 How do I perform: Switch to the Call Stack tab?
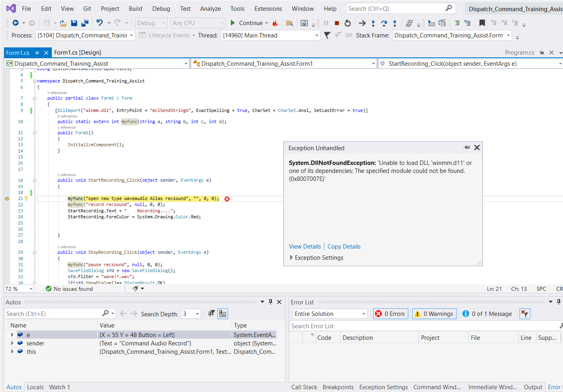[304, 387]
